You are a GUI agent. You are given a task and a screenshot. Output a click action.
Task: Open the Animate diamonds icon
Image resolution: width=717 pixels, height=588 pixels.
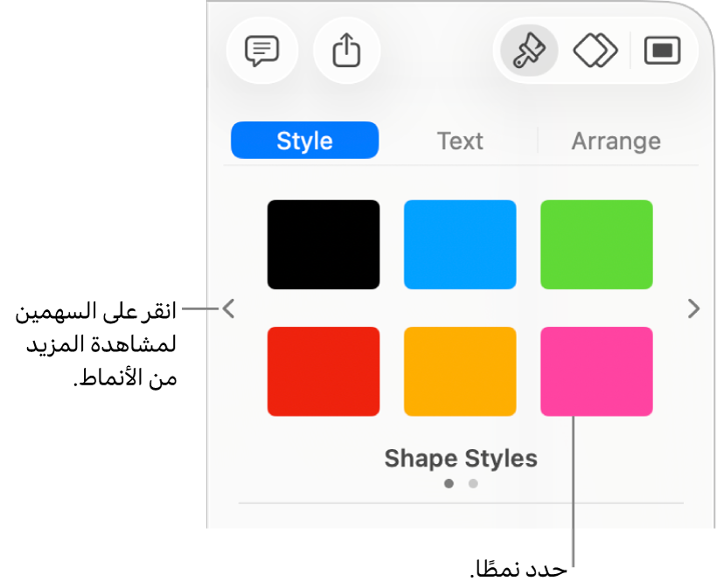(x=595, y=51)
